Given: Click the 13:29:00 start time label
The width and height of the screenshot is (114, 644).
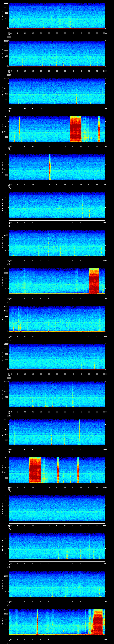Looking at the screenshot, I should [x=9, y=298].
